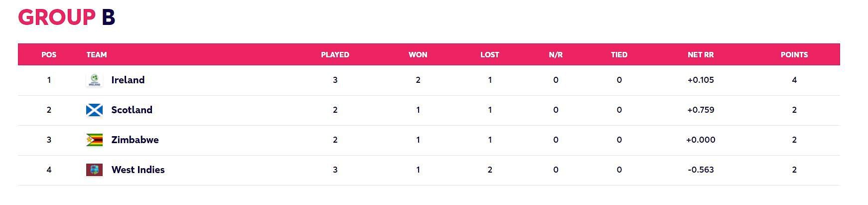The height and width of the screenshot is (205, 868).
Task: Select West Indies' net run rate -0.563
Action: point(701,170)
